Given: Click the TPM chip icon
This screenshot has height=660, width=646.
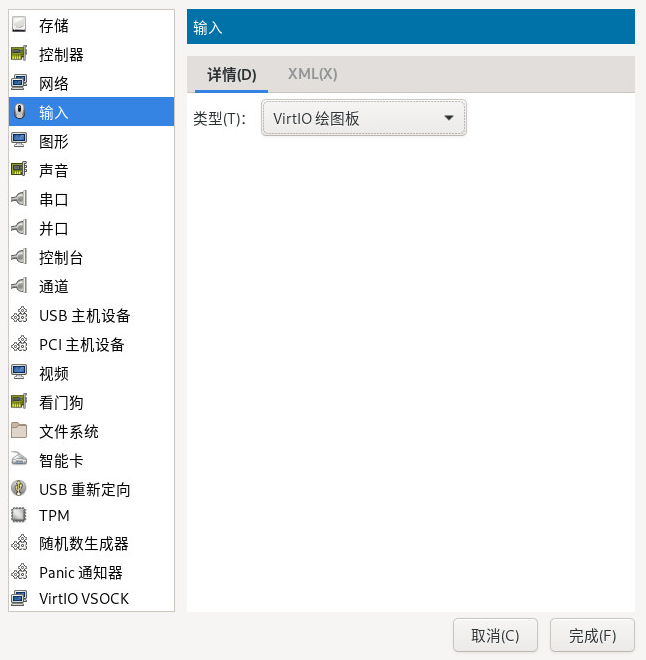Looking at the screenshot, I should pos(19,515).
